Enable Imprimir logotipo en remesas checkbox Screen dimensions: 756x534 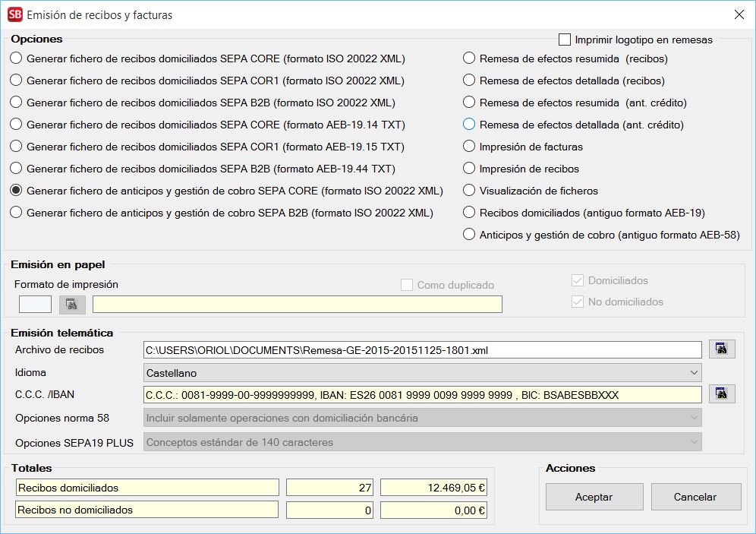point(565,39)
